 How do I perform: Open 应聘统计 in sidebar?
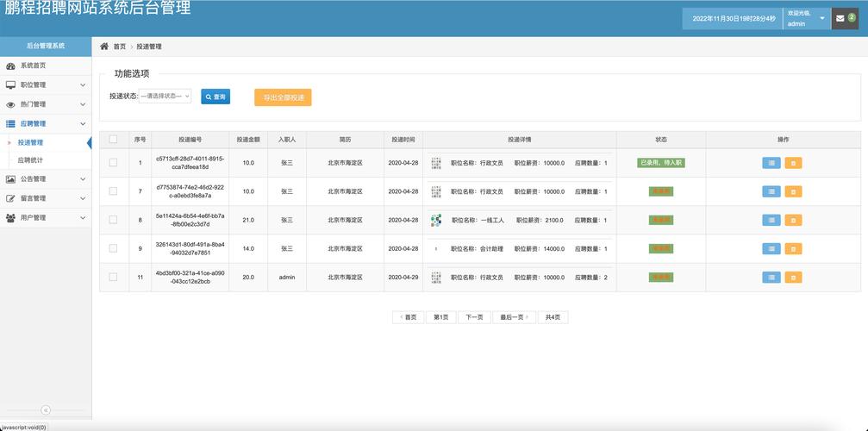(31, 160)
